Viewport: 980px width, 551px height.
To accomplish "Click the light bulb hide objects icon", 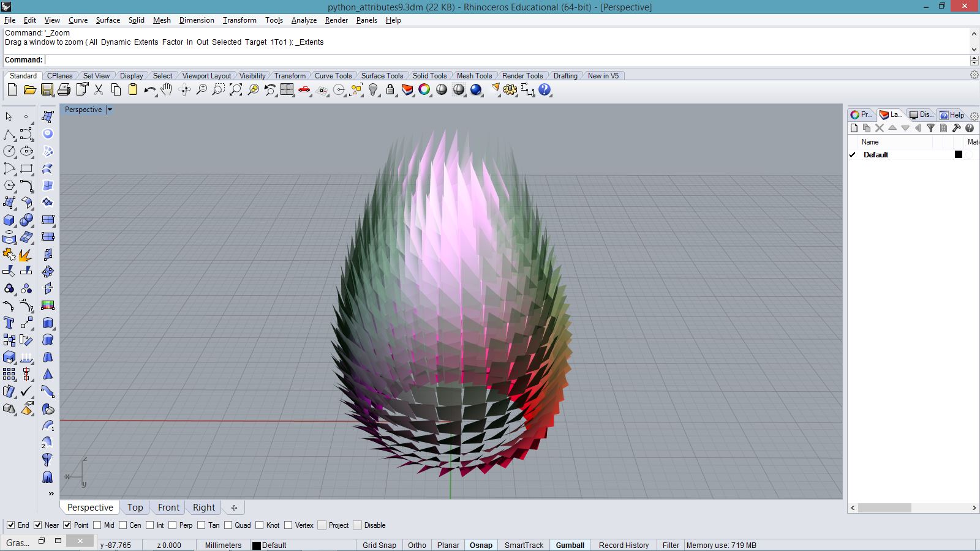I will click(373, 90).
